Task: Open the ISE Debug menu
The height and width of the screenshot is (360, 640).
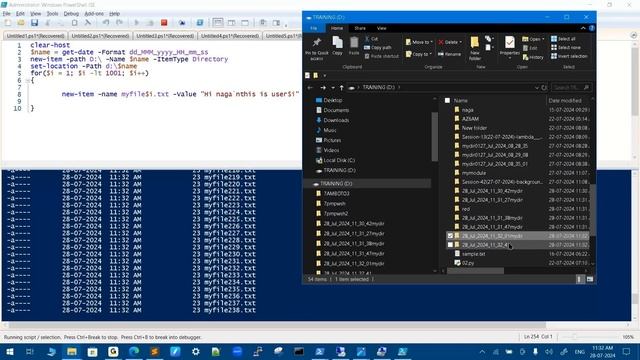Action: coord(71,13)
